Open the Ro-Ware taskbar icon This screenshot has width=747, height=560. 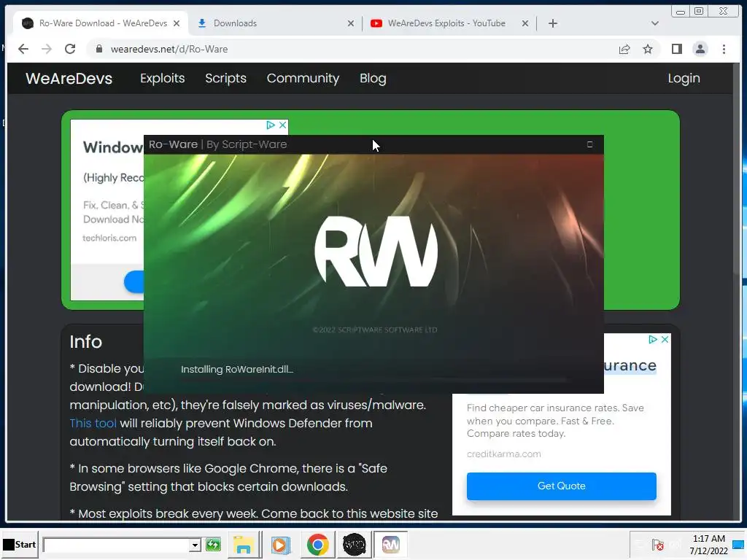click(x=391, y=544)
